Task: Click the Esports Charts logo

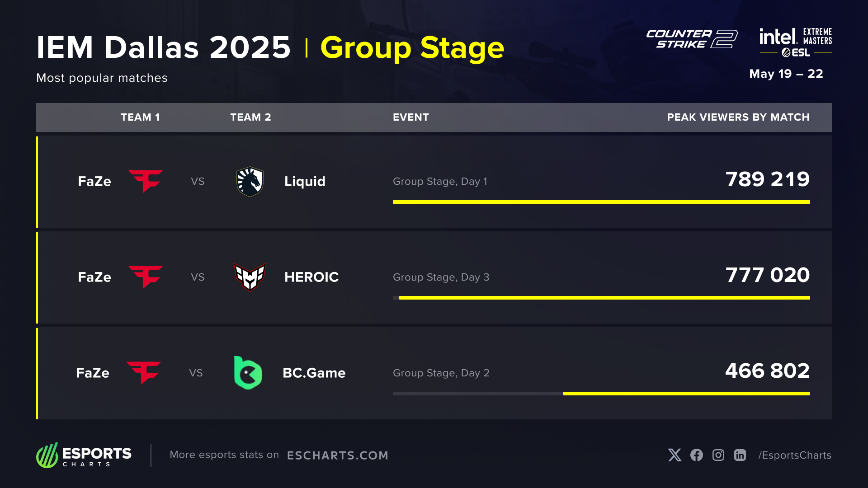Action: click(84, 455)
